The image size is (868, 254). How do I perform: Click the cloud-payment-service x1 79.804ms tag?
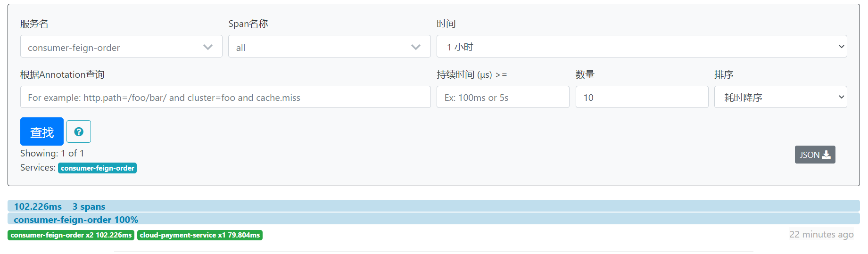coord(200,235)
